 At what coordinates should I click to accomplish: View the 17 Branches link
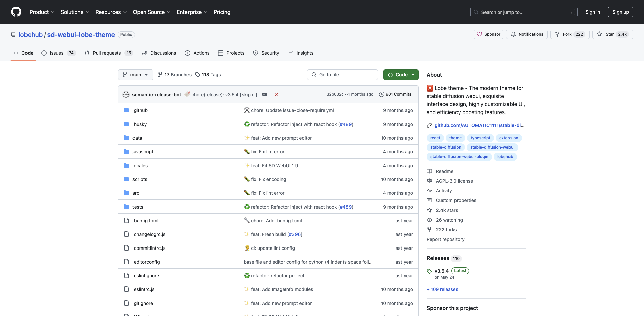click(x=175, y=75)
